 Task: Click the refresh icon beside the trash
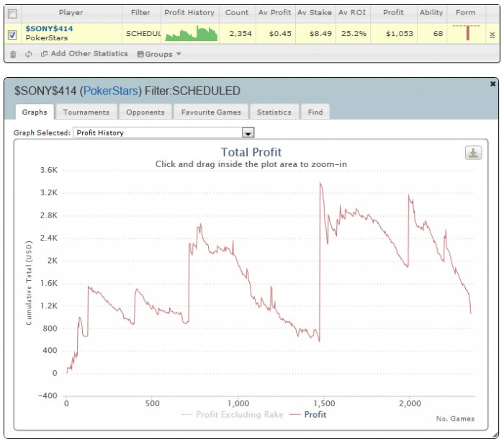pos(29,54)
